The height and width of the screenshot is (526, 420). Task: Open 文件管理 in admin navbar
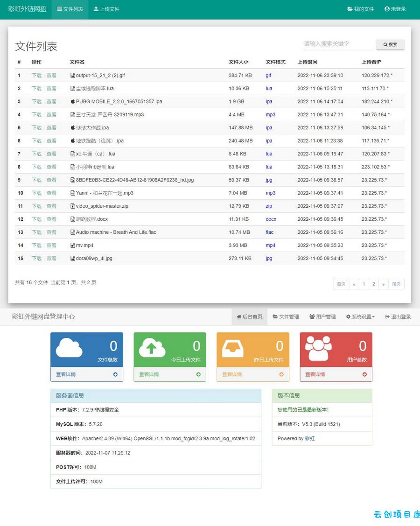(x=286, y=316)
